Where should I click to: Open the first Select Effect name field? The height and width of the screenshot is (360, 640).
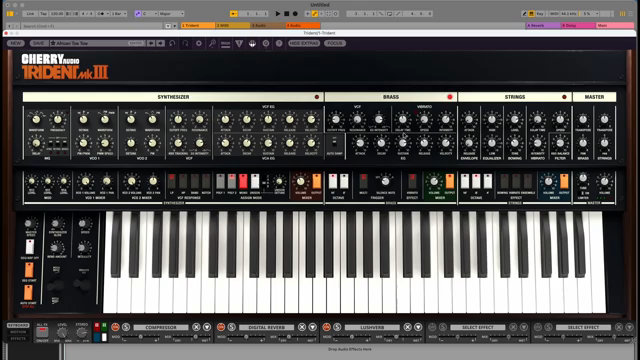click(x=478, y=327)
